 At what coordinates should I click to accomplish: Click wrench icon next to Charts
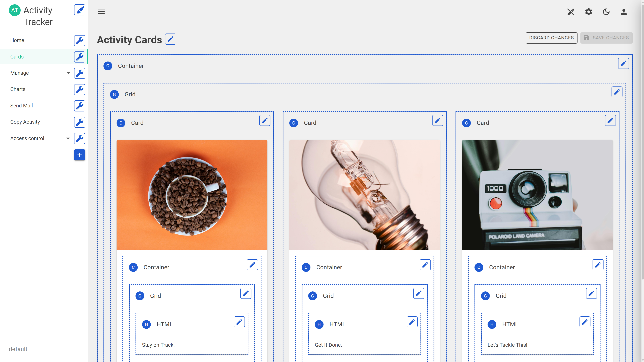79,89
